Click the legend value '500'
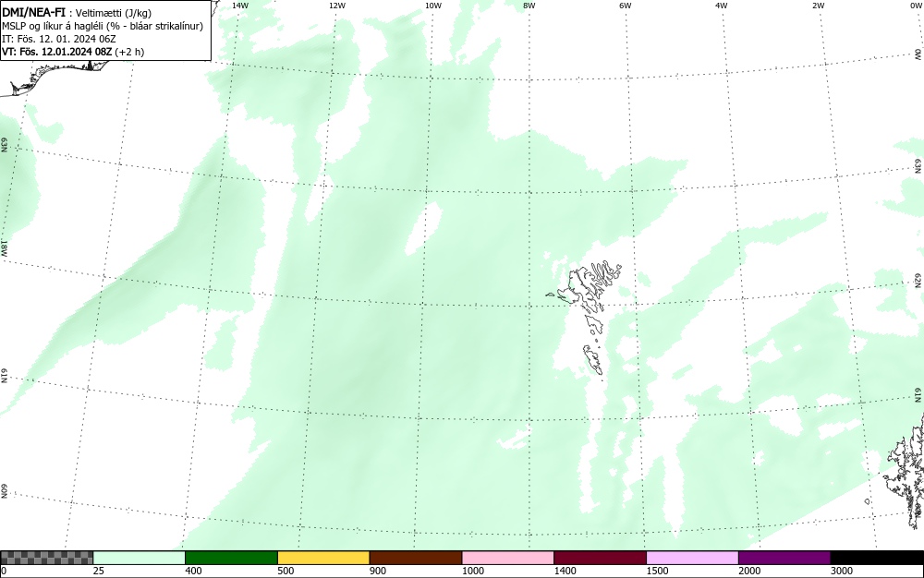This screenshot has height=578, width=924. tap(286, 571)
